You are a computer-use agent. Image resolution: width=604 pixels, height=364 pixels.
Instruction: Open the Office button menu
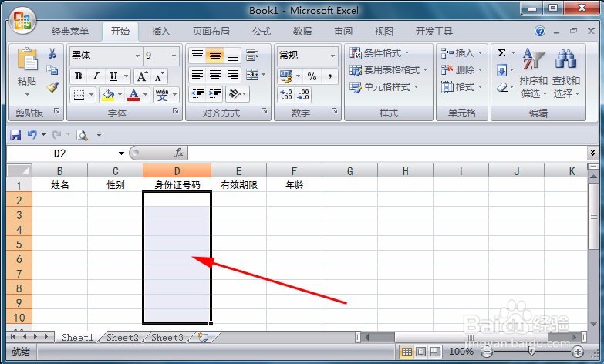[x=22, y=21]
